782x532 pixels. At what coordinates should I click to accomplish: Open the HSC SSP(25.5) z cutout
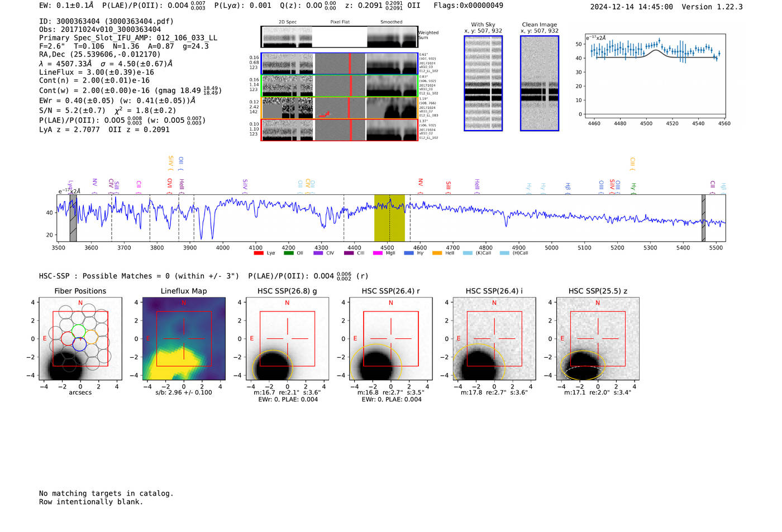tap(598, 339)
